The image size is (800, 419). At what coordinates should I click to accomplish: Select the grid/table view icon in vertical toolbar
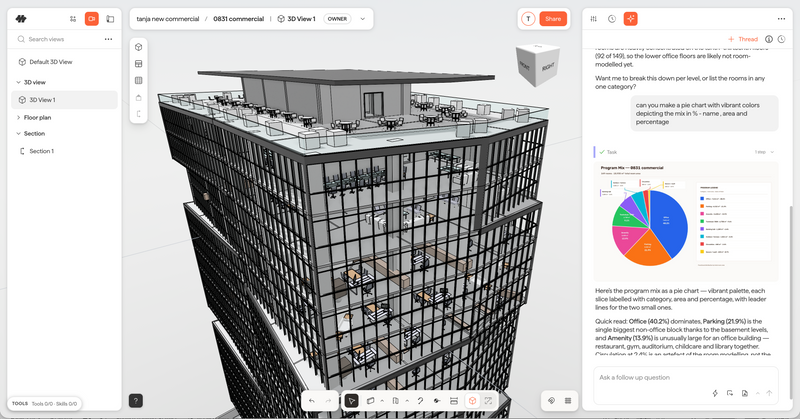[138, 81]
